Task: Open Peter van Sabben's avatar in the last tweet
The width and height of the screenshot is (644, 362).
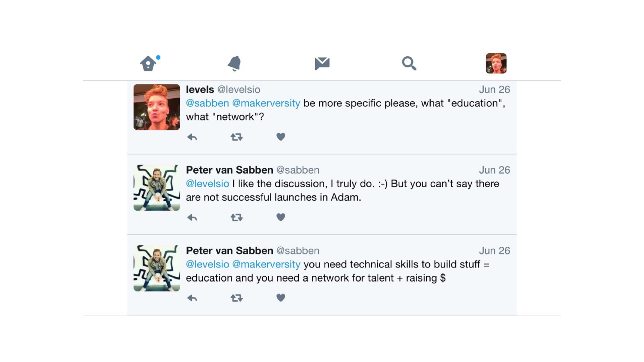Action: pyautogui.click(x=157, y=268)
